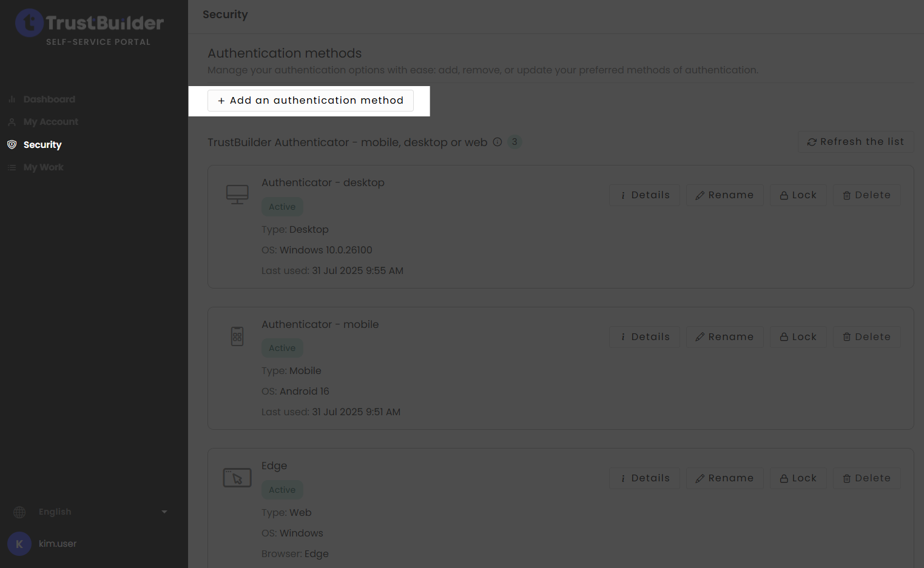
Task: Rename the Edge authentication method
Action: coord(724,478)
